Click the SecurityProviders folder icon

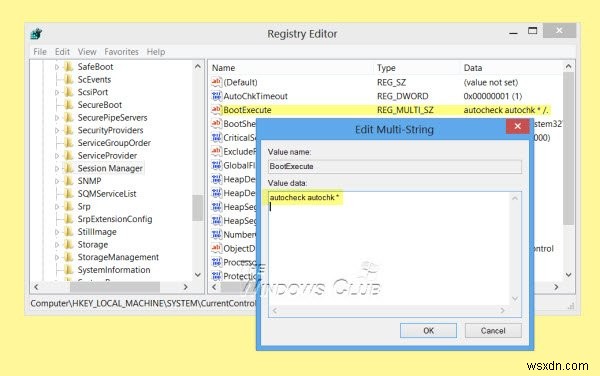click(x=69, y=130)
